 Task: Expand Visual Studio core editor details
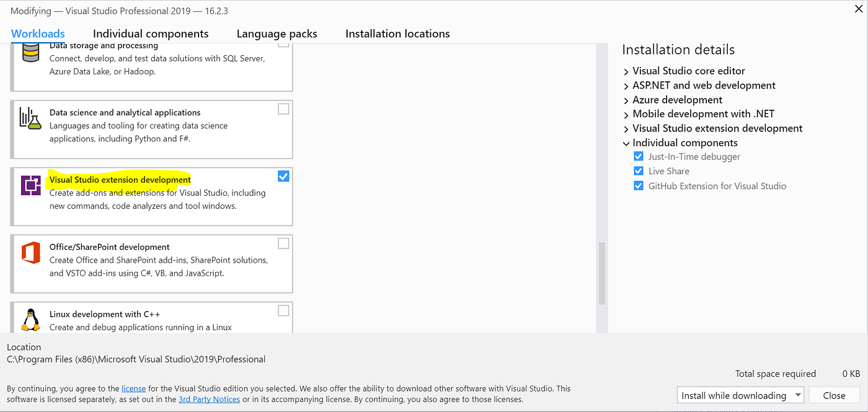click(626, 71)
